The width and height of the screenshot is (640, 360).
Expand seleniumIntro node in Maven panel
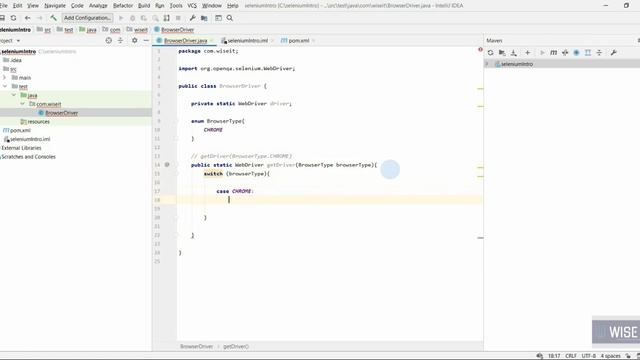[487, 64]
